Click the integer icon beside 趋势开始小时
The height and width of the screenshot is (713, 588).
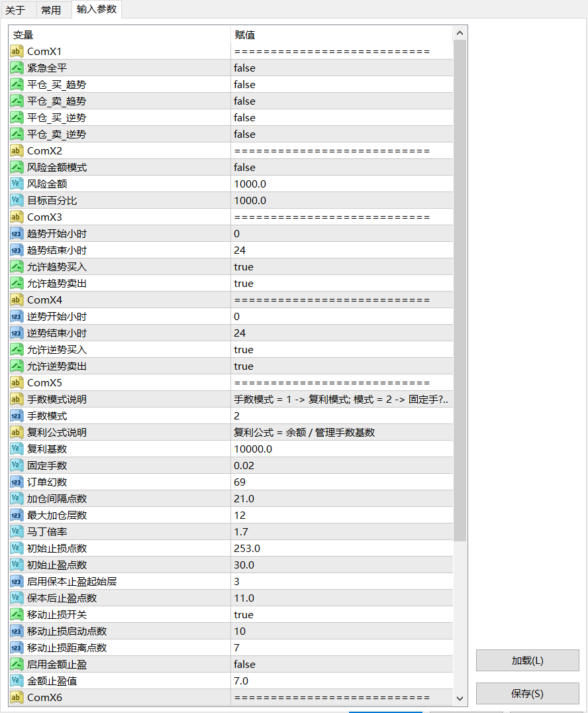point(17,233)
